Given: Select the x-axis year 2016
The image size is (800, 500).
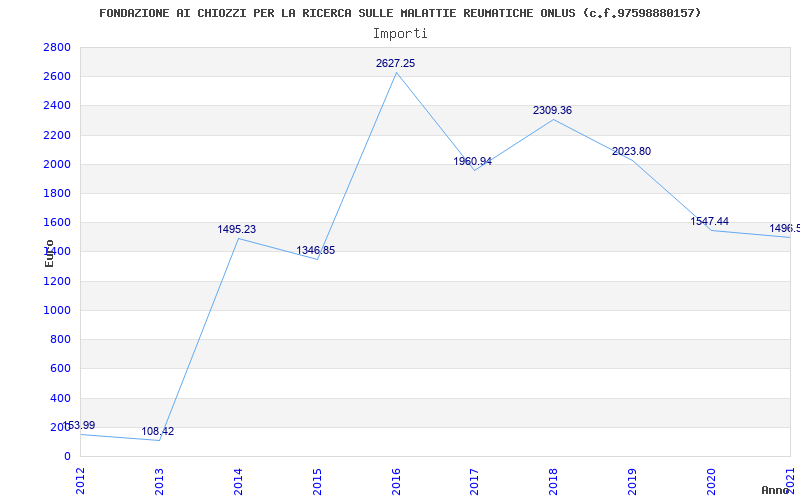Looking at the screenshot, I should tap(396, 481).
